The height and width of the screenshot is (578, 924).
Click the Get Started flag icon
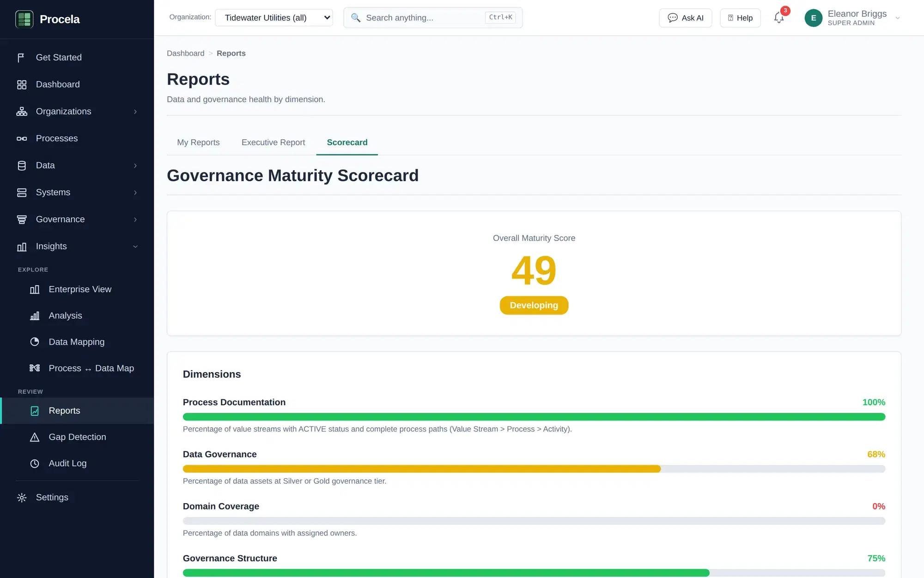click(21, 57)
